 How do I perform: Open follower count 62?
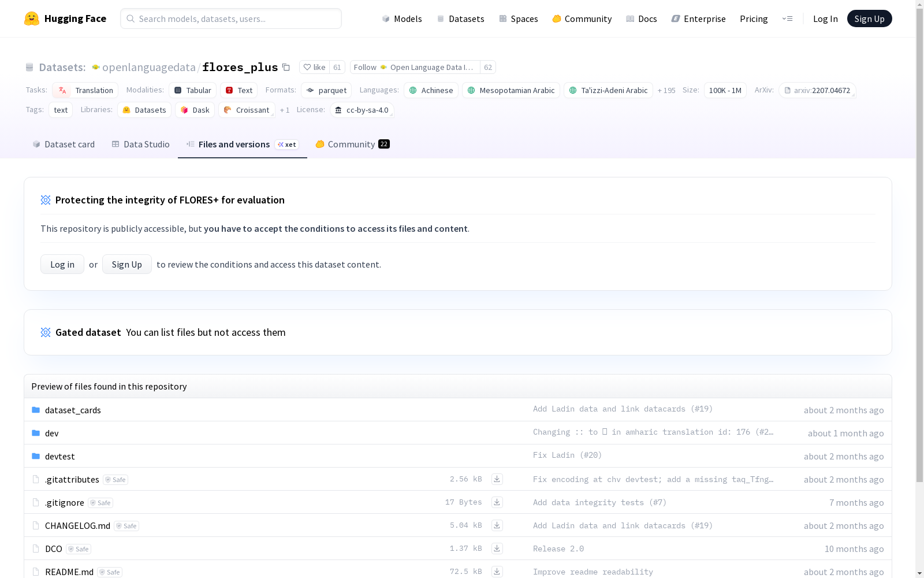pos(488,67)
